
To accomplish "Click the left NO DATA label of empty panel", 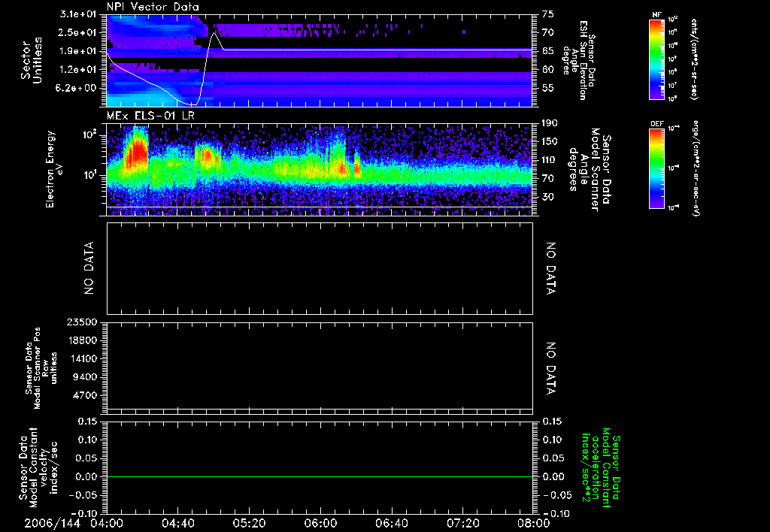I will (89, 268).
